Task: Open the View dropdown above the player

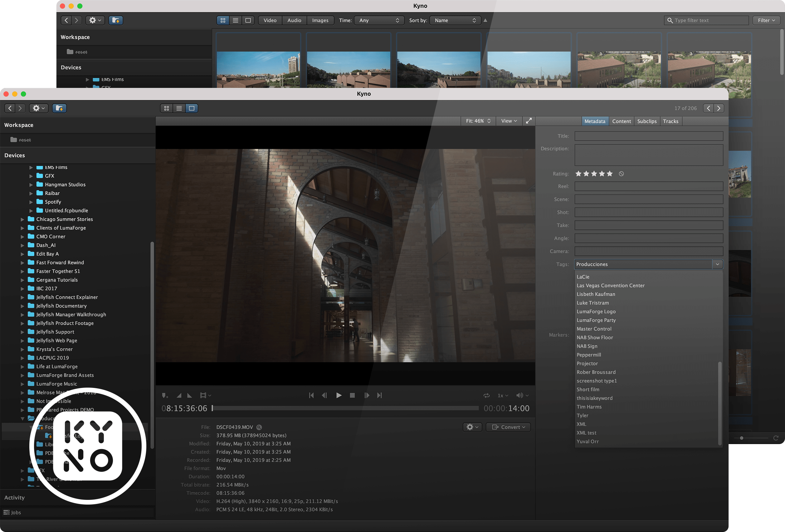Action: pyautogui.click(x=509, y=121)
